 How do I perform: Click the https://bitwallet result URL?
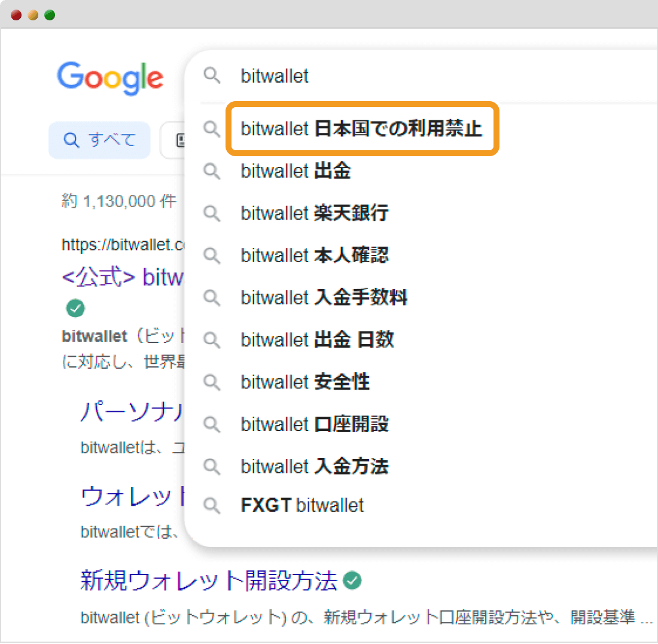(x=123, y=245)
